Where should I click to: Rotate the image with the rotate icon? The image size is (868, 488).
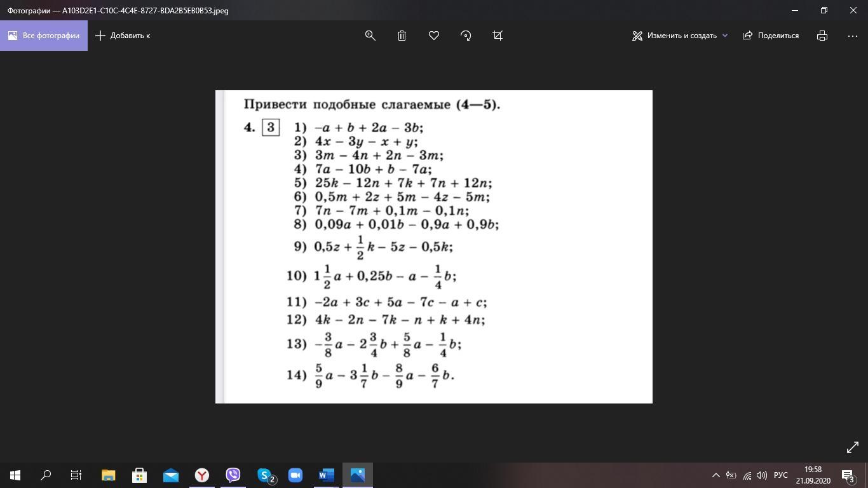(466, 36)
